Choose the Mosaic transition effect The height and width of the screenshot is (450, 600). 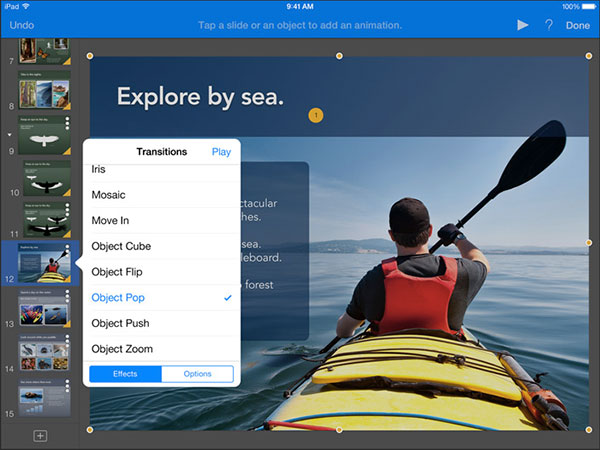click(162, 195)
